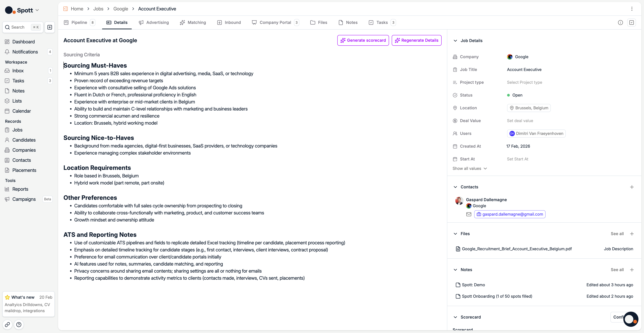Click the info circle icon at top right
644x333 pixels.
pyautogui.click(x=620, y=23)
